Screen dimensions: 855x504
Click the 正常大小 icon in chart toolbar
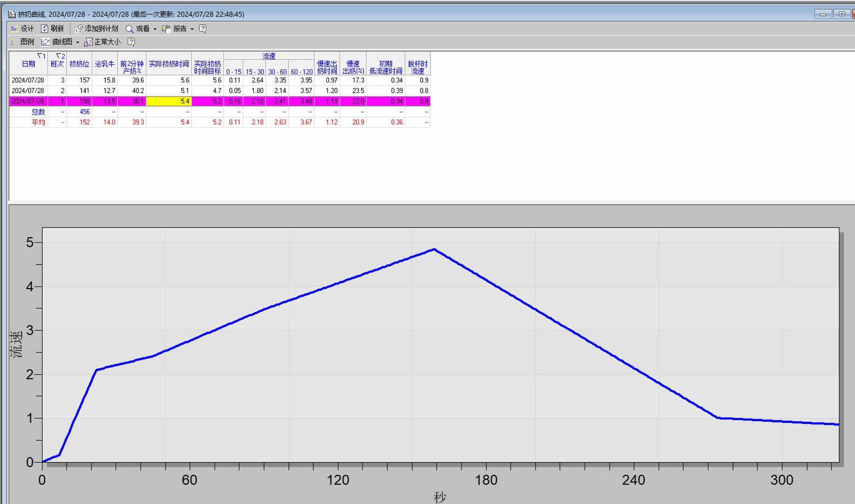click(x=88, y=42)
